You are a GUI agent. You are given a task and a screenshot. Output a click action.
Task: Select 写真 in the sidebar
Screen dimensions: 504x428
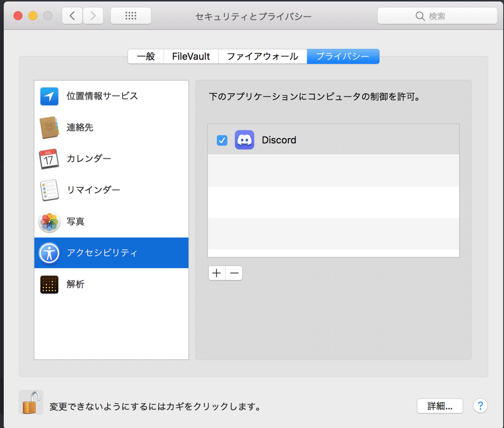(x=111, y=222)
